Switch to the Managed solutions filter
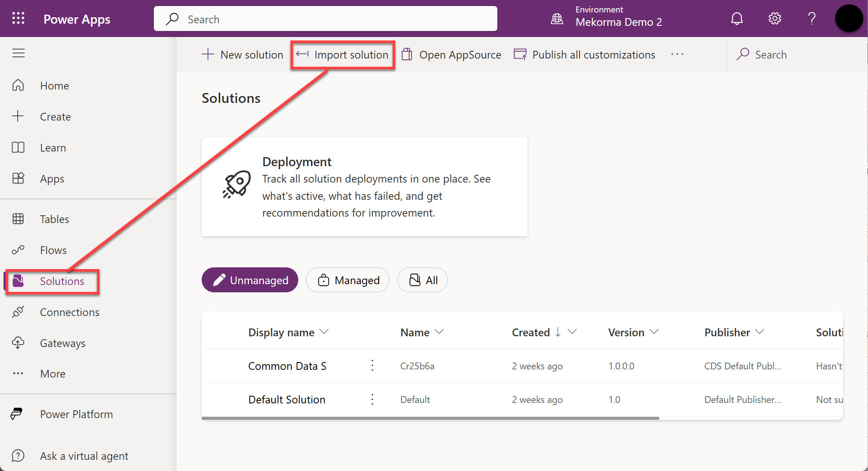The image size is (868, 471). (x=348, y=280)
